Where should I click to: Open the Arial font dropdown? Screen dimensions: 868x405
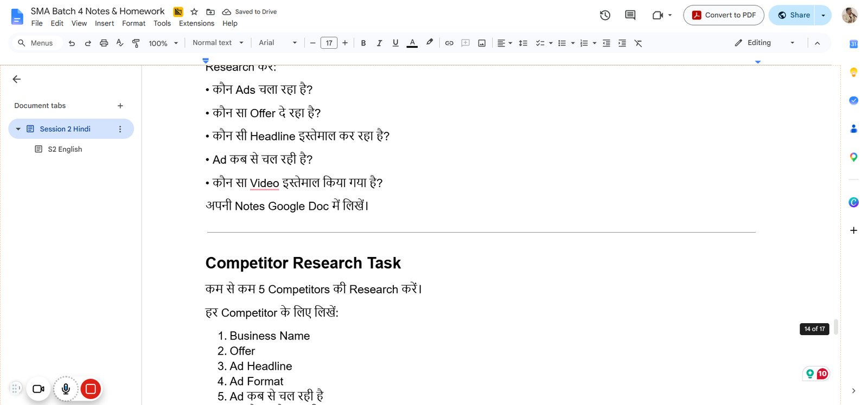click(278, 43)
